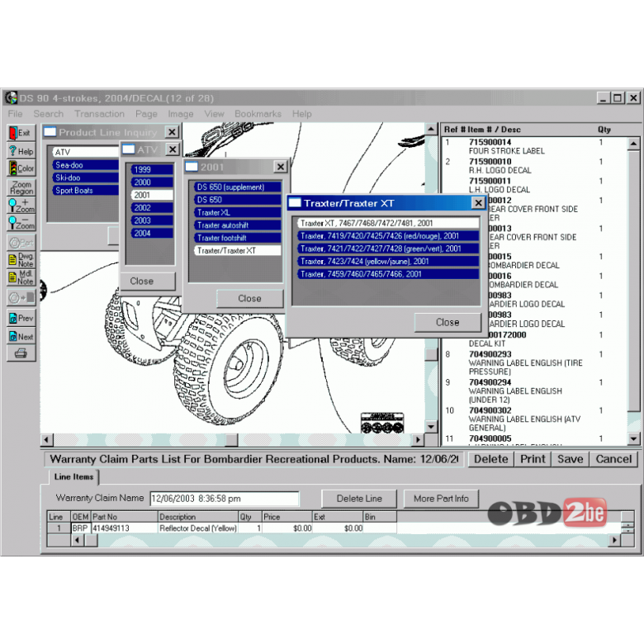The width and height of the screenshot is (644, 644).
Task: Click line items table right scroll arrow
Action: [x=613, y=540]
